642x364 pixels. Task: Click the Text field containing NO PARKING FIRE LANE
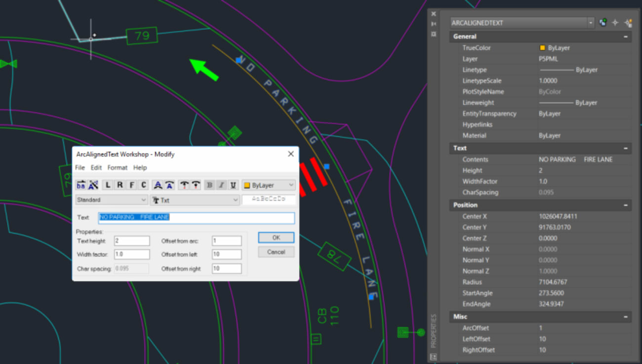(x=196, y=217)
